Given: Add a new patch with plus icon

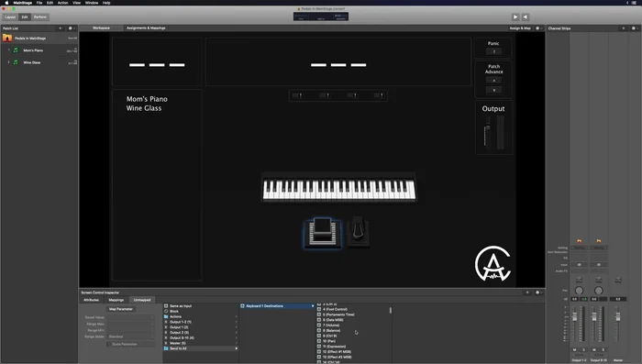Looking at the screenshot, I should [x=61, y=28].
